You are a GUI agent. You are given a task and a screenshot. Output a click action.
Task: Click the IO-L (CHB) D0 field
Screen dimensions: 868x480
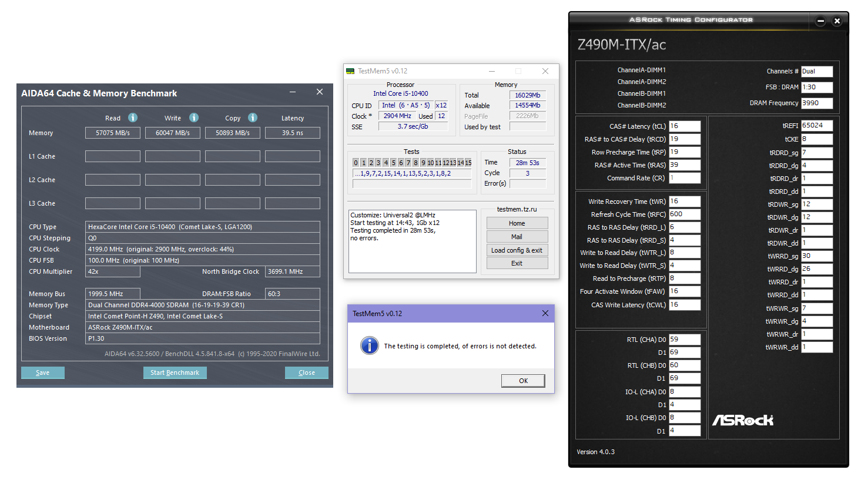pyautogui.click(x=685, y=418)
